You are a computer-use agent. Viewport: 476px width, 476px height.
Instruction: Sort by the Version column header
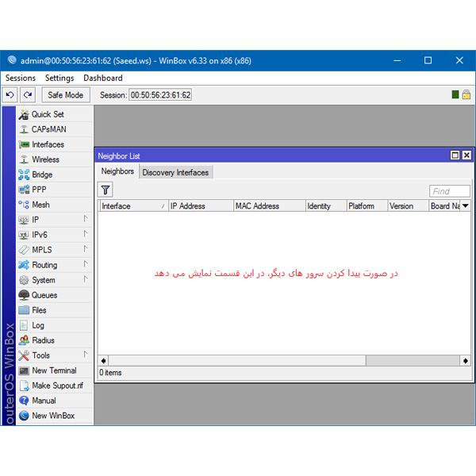(x=409, y=205)
